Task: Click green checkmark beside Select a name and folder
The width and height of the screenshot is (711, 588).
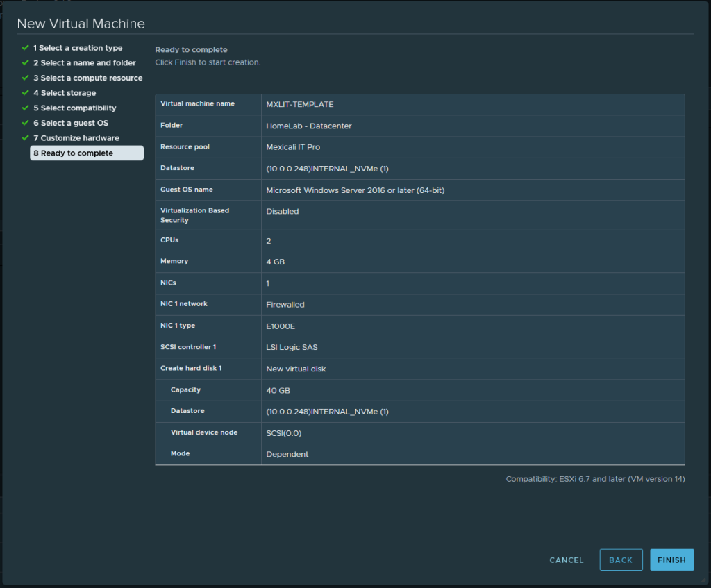Action: [25, 63]
